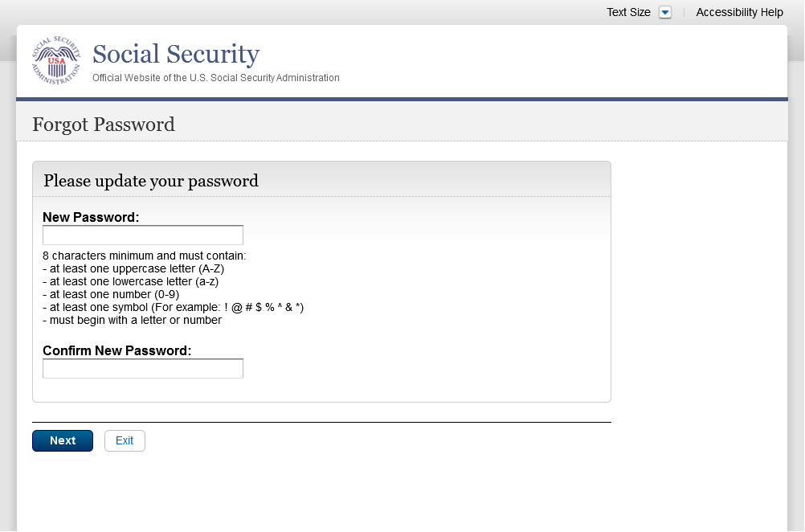Click the 'Please update your password' heading
The height and width of the screenshot is (532, 805).
(151, 180)
